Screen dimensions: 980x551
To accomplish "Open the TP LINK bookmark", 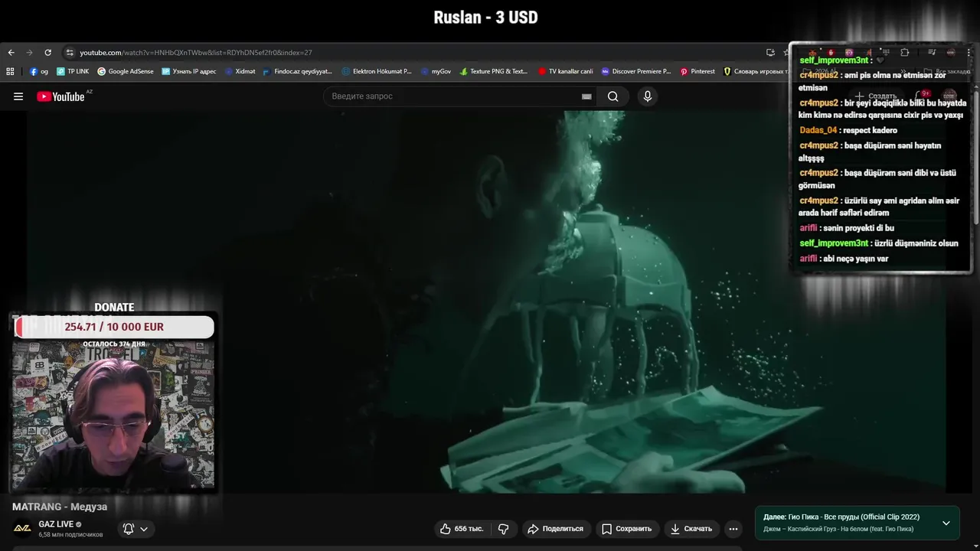I will pyautogui.click(x=73, y=71).
